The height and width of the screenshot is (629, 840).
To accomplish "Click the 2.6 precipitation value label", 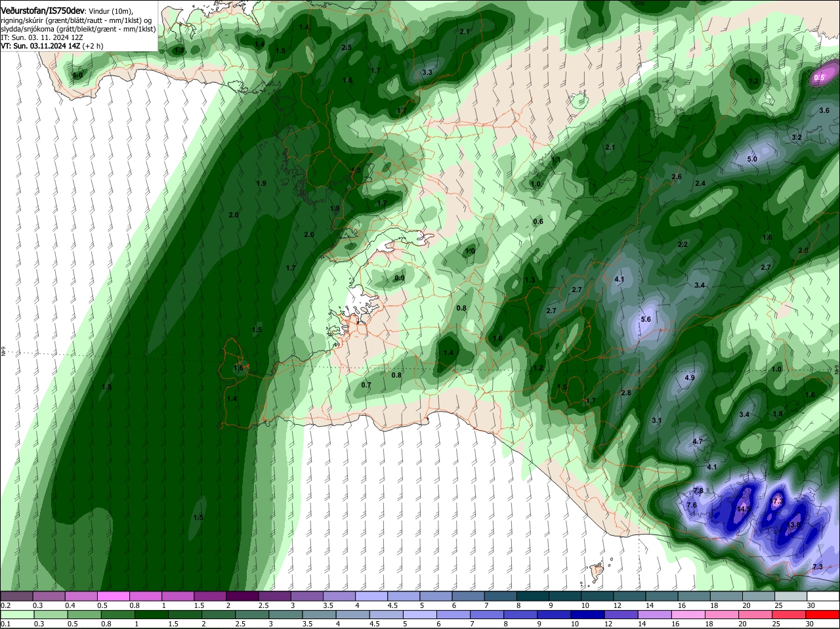I will [x=677, y=177].
